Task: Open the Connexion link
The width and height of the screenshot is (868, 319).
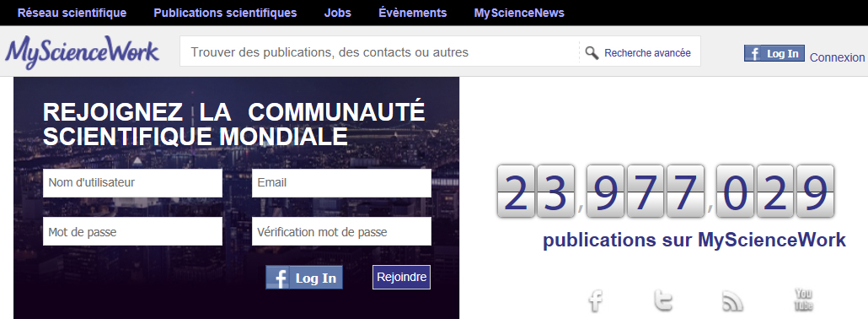Action: point(837,57)
